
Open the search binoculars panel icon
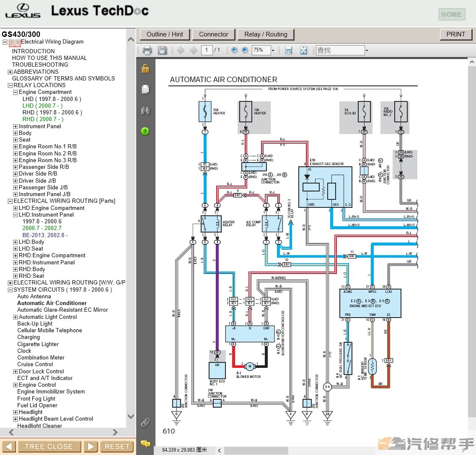pyautogui.click(x=145, y=111)
